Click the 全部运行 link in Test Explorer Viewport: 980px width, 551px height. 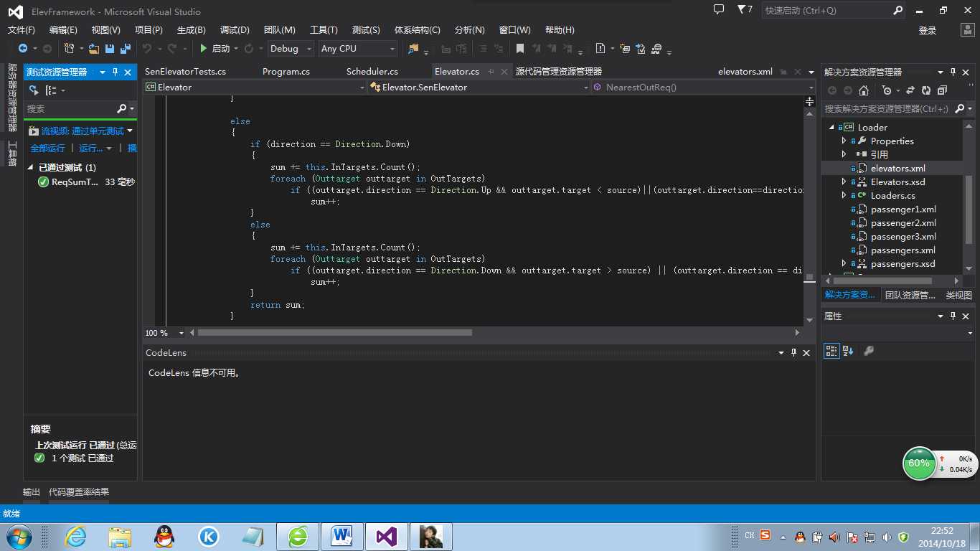[x=47, y=149]
